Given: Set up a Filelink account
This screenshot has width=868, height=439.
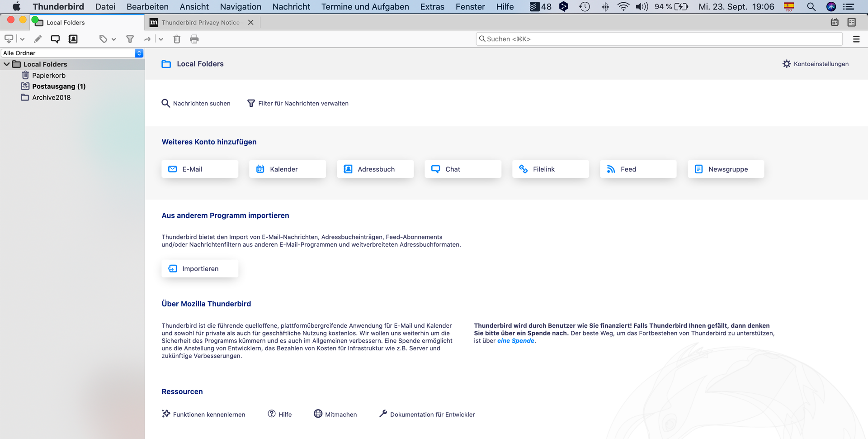Looking at the screenshot, I should coord(551,169).
